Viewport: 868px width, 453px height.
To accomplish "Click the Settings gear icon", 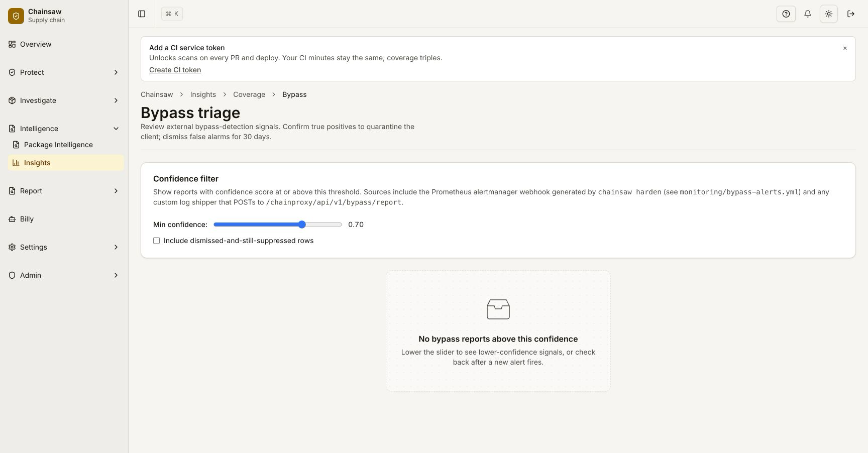I will 12,247.
